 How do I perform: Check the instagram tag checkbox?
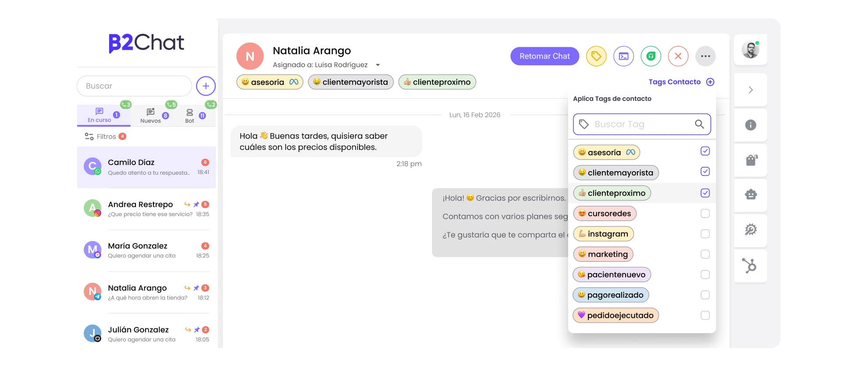pos(705,234)
